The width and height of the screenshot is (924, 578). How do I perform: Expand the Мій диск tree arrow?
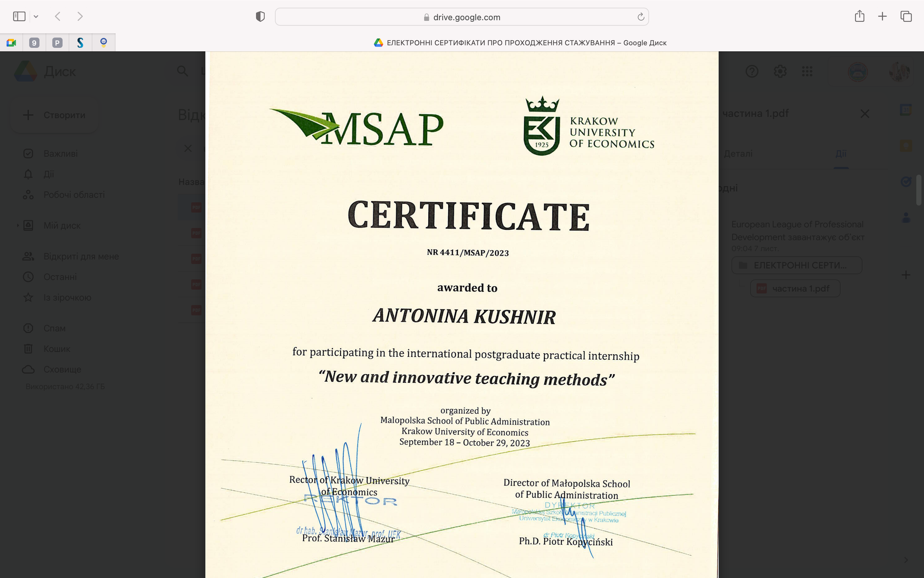[18, 226]
